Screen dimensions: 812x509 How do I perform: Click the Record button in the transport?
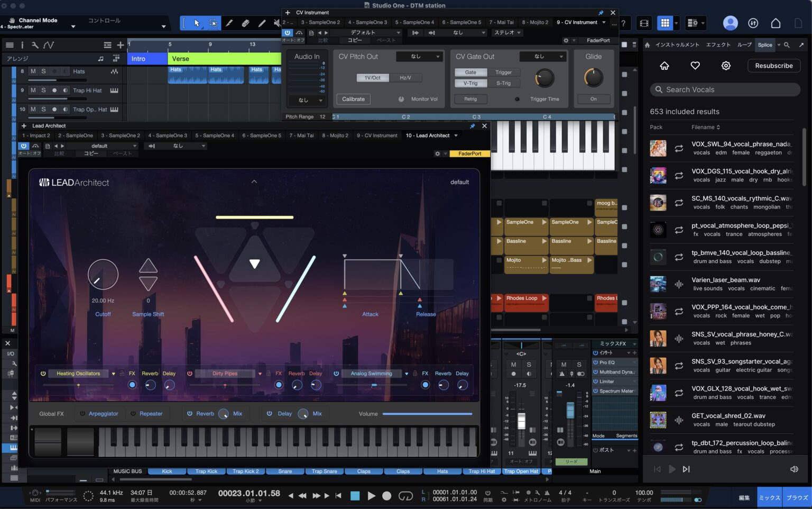point(386,496)
